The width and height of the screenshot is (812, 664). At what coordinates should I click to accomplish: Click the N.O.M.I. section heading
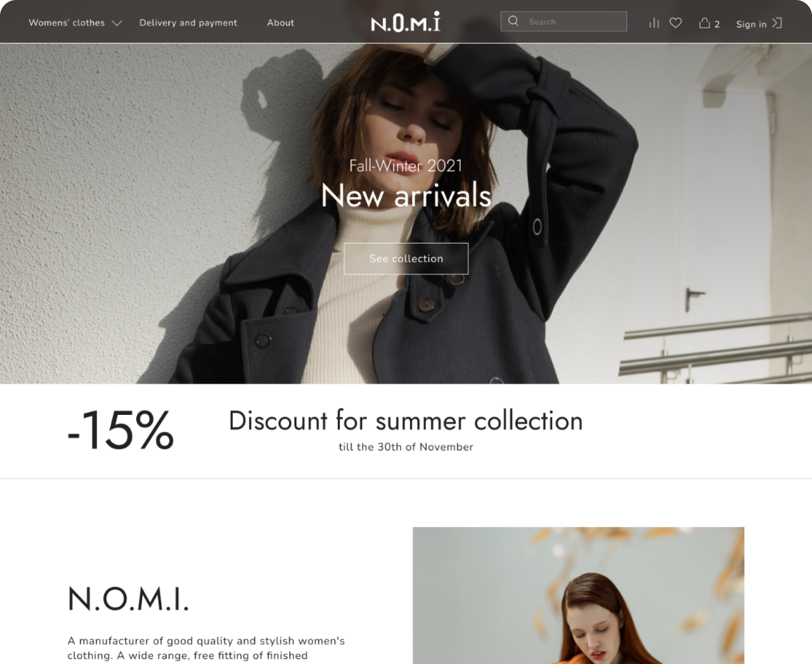click(128, 599)
